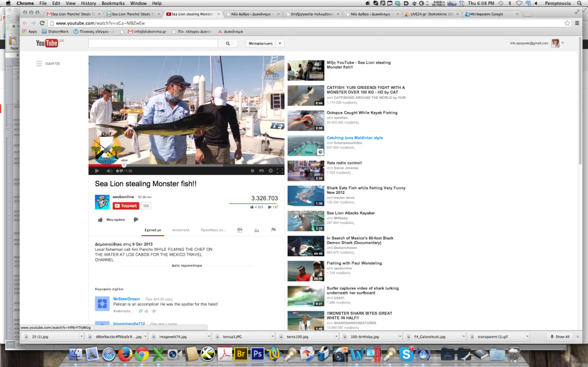Image resolution: width=588 pixels, height=367 pixels.
Task: Click the red Εγγραφή subscribe button
Action: point(126,206)
